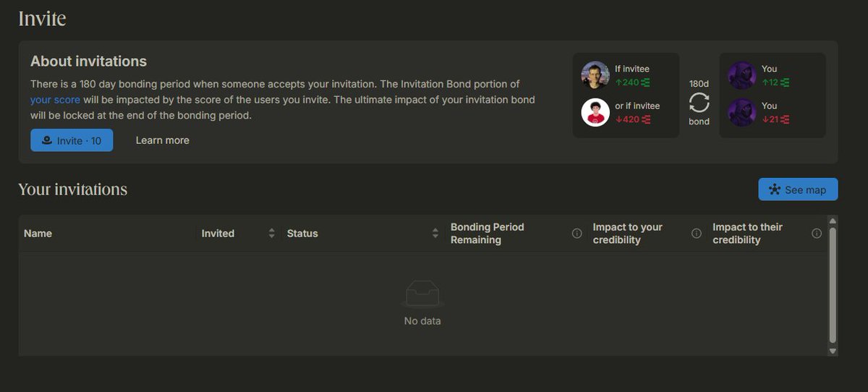Click the About invitations heading
The image size is (868, 392).
(88, 61)
